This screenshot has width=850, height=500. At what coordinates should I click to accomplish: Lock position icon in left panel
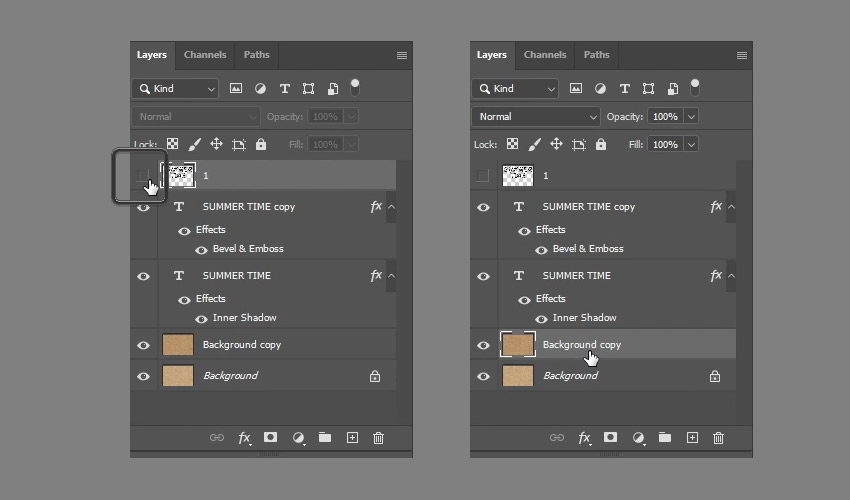point(216,144)
